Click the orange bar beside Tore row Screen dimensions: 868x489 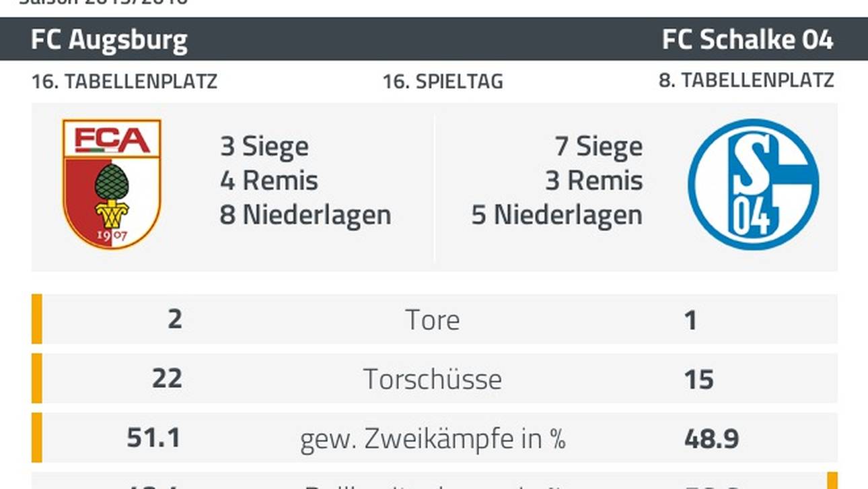pyautogui.click(x=36, y=319)
